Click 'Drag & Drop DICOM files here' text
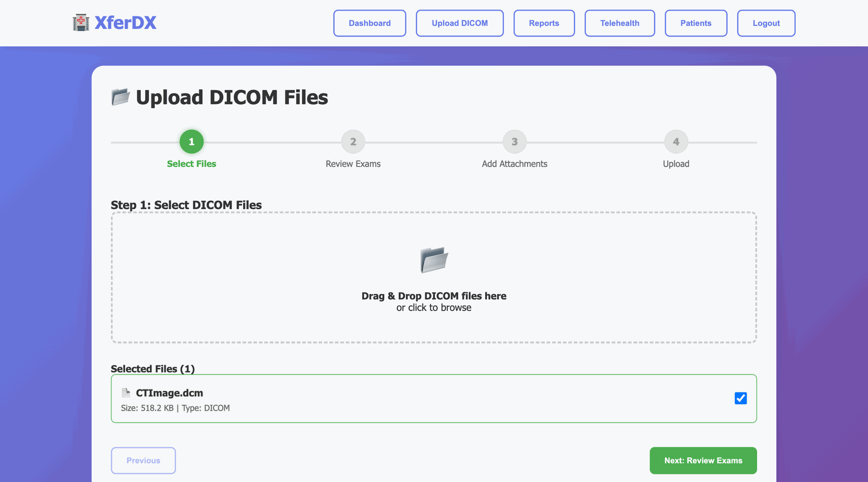868x482 pixels. [434, 296]
